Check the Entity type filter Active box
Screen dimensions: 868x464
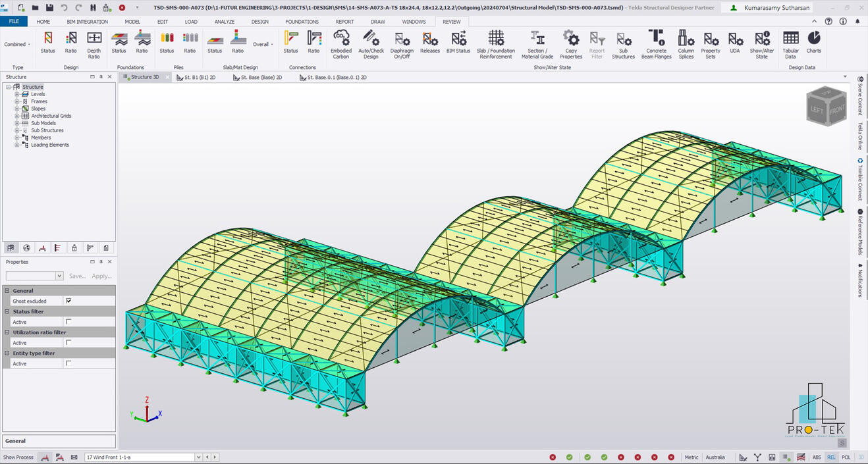pos(68,363)
